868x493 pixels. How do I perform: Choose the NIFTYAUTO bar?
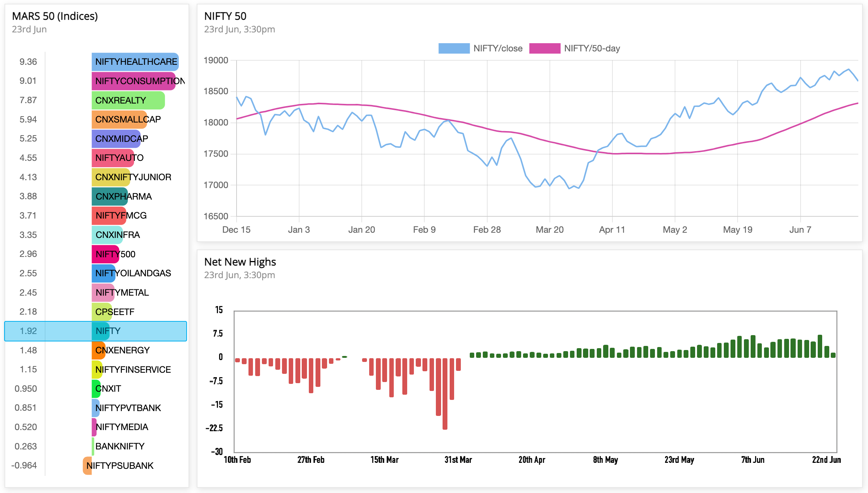(113, 158)
